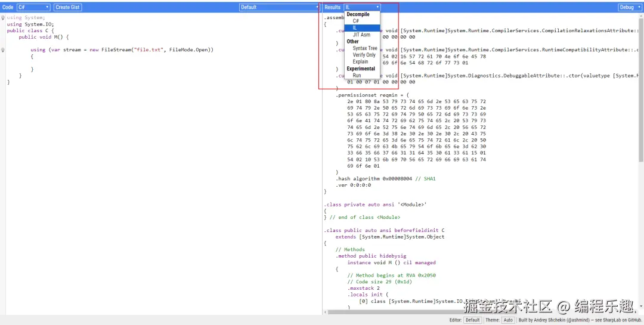Click the scroll-up arrow of results pane
This screenshot has height=325, width=644.
pos(641,15)
